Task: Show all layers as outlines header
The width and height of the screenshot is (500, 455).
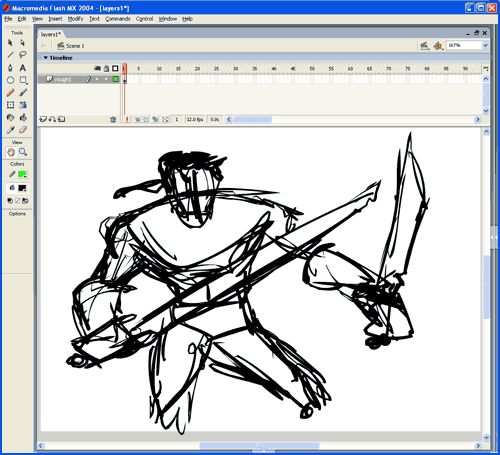Action: (x=115, y=68)
